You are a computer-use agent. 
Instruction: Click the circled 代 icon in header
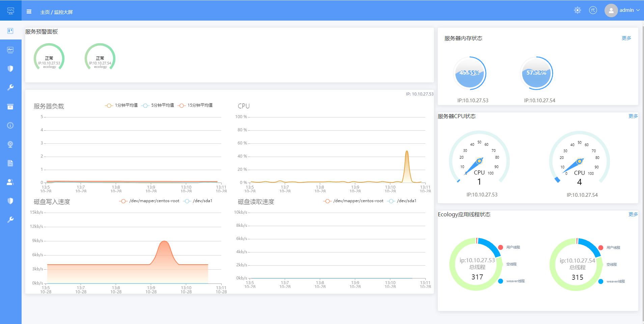[x=593, y=10]
